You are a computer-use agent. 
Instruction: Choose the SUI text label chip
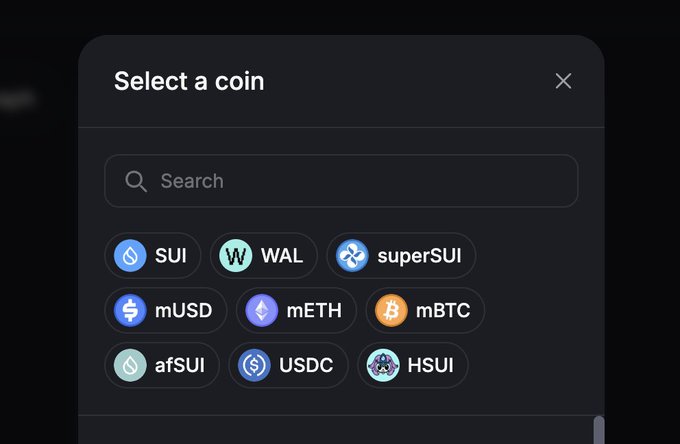tap(171, 255)
